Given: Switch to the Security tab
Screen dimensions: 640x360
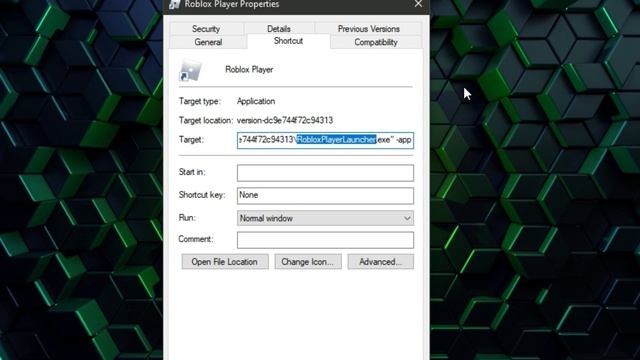Looking at the screenshot, I should [x=206, y=29].
